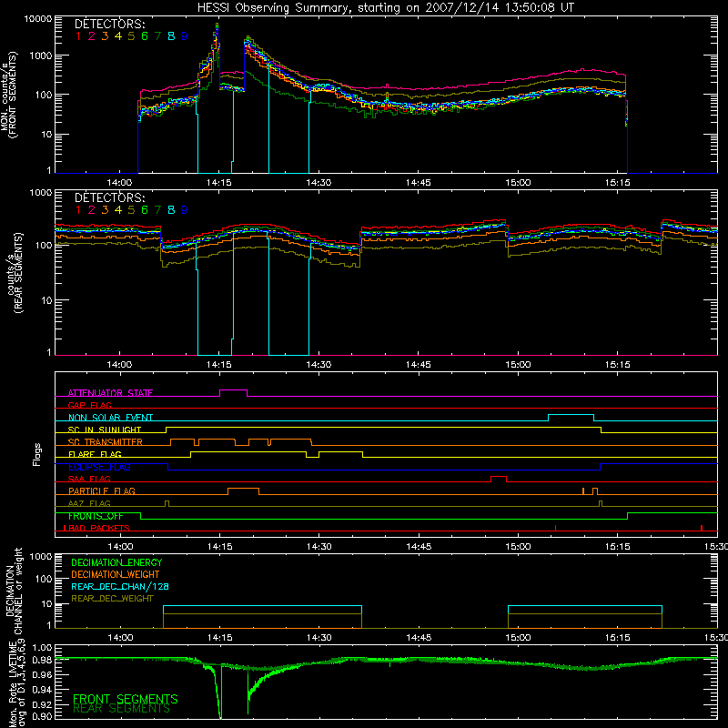Viewport: 728px width, 728px height.
Task: Click the 15:30 time label in the Flags panel
Action: (716, 547)
